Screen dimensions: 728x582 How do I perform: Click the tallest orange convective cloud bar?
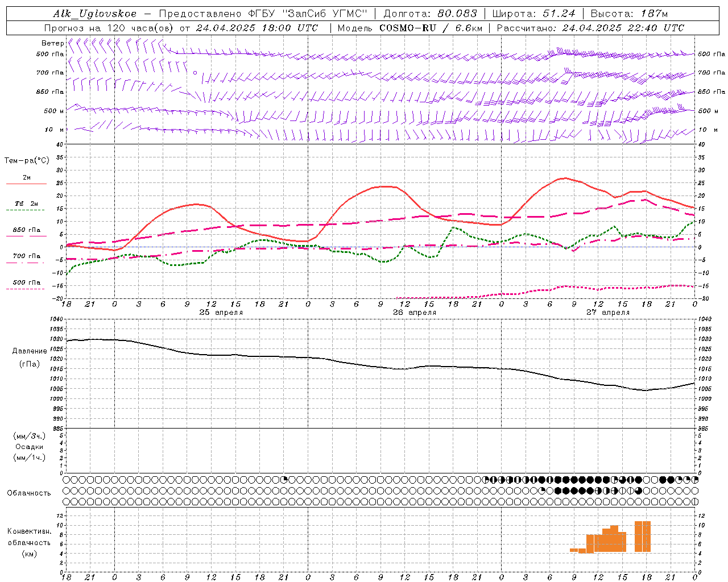[643, 537]
